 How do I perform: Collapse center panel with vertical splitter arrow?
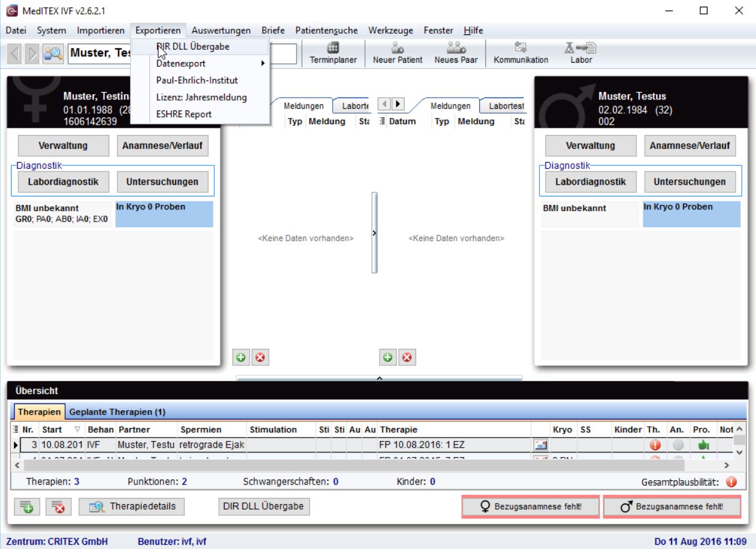tap(374, 233)
